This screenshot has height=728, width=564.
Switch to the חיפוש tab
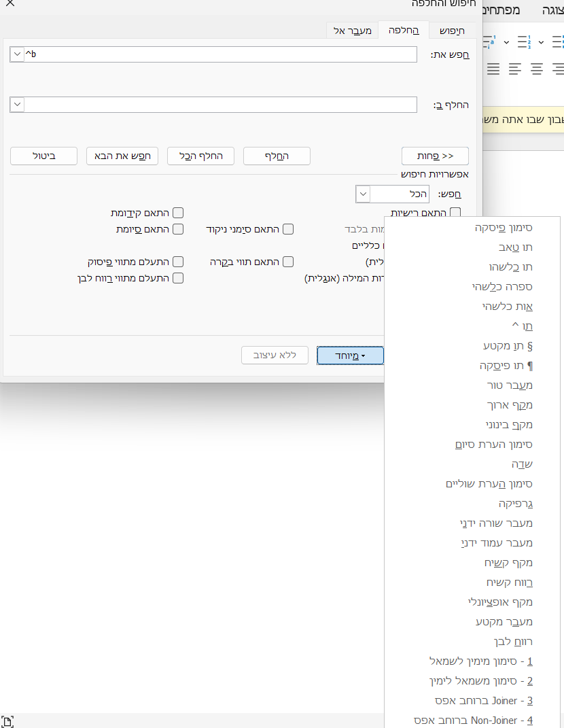click(452, 31)
